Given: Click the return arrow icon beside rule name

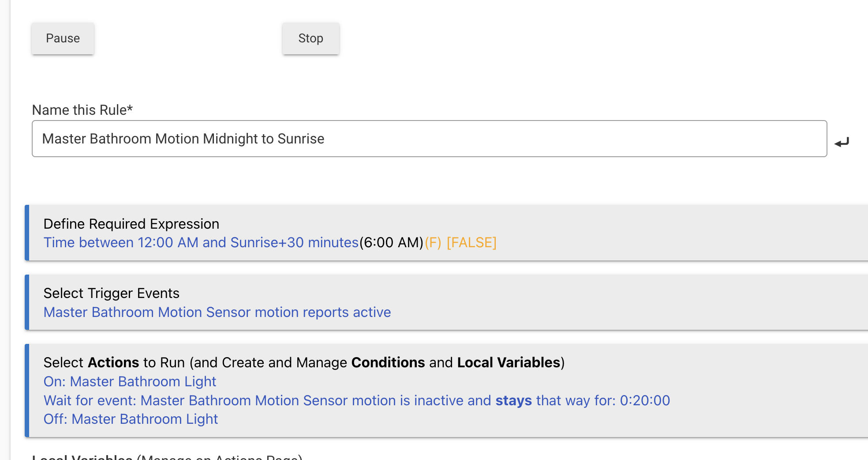Looking at the screenshot, I should tap(842, 142).
